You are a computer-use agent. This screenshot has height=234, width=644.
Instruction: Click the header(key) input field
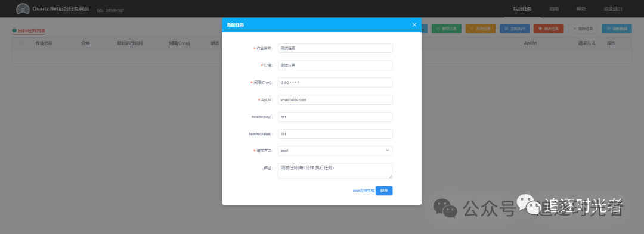[x=335, y=117]
